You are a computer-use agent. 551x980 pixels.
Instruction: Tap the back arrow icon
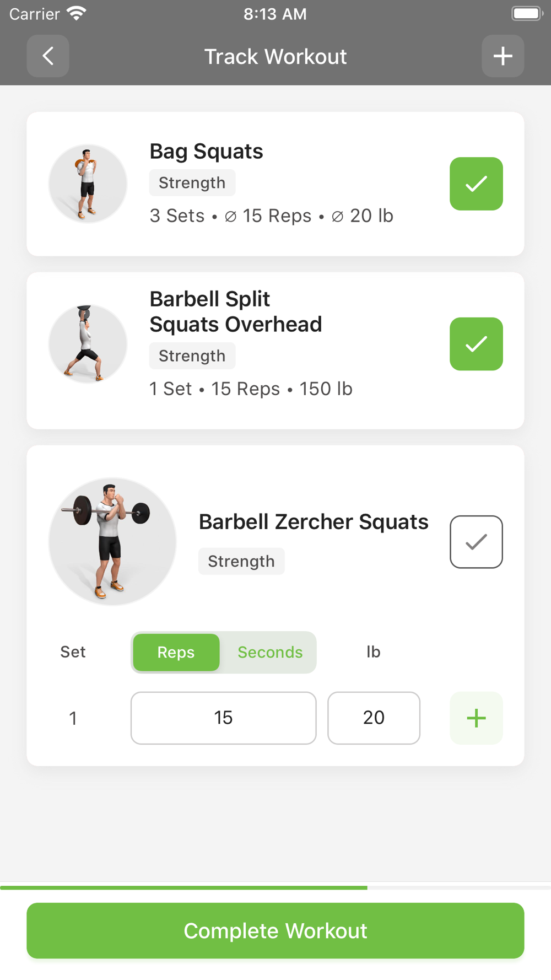coord(48,56)
